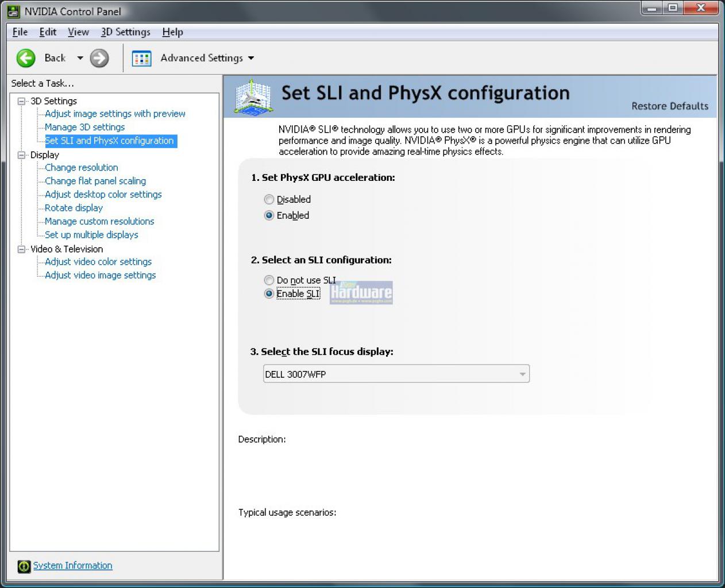Open the 3D Settings menu
The height and width of the screenshot is (588, 725).
(126, 32)
